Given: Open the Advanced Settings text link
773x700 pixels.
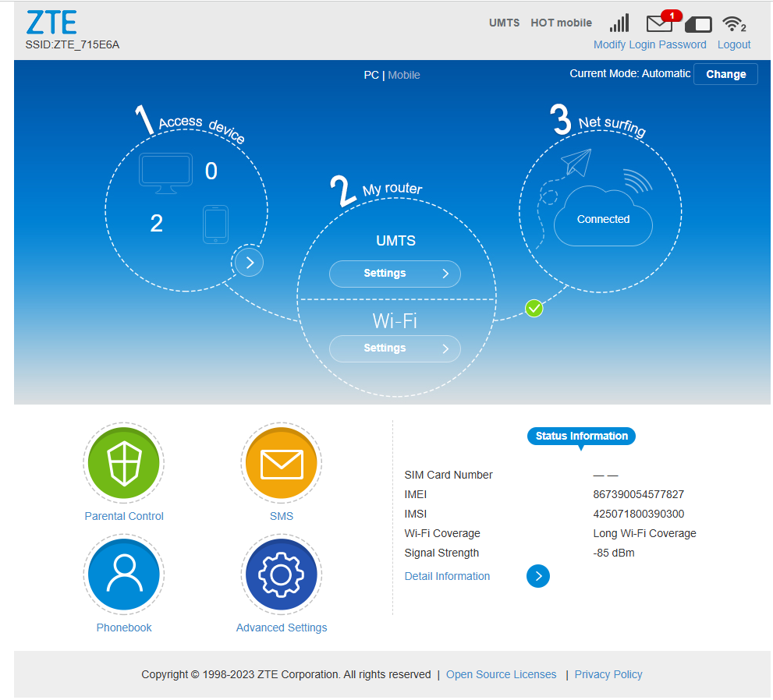Looking at the screenshot, I should point(282,628).
